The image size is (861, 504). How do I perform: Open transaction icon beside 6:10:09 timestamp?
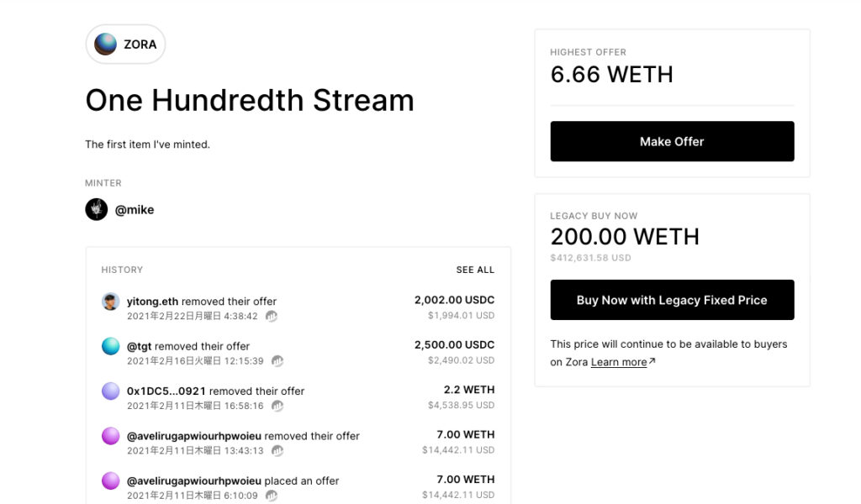[272, 496]
